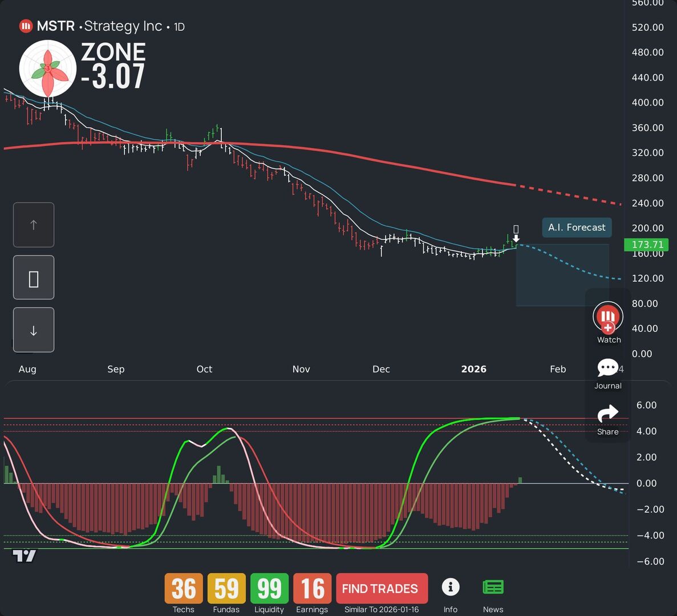Click the down arrow navigation control

[33, 330]
